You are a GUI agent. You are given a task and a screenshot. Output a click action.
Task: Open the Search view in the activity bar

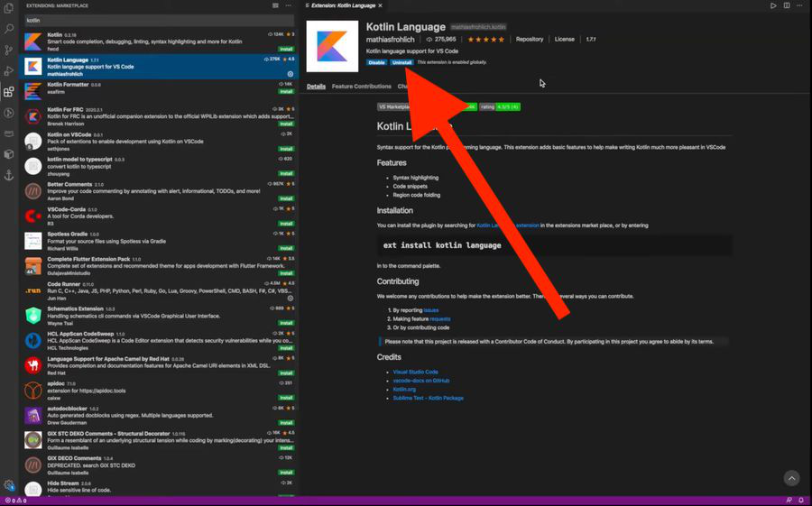coord(9,29)
